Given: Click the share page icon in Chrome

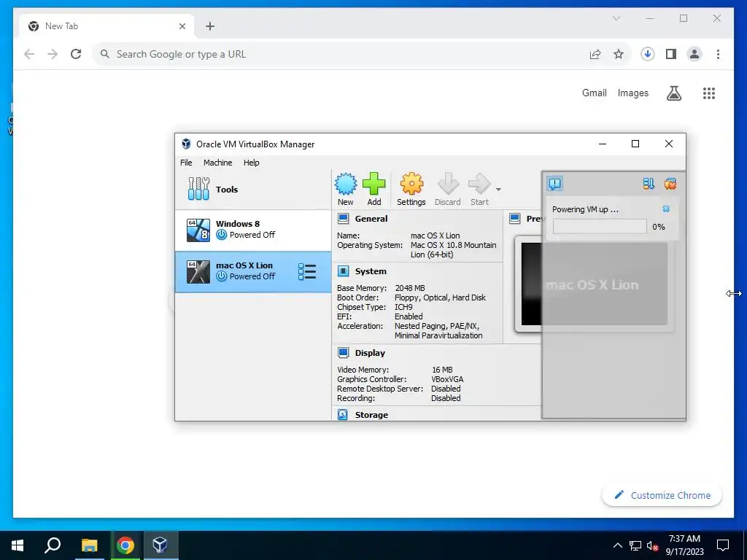Looking at the screenshot, I should pos(595,54).
